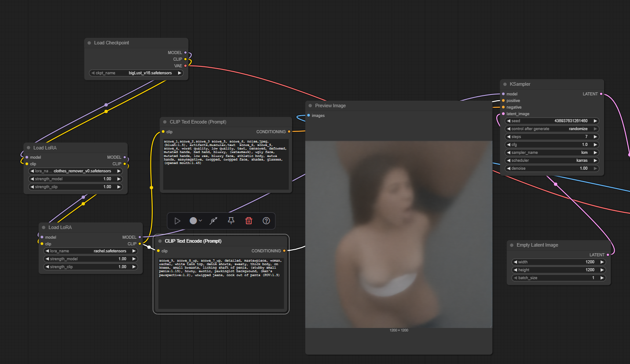This screenshot has height=364, width=630.
Task: Click the latent_image input port on KSampler
Action: (503, 114)
